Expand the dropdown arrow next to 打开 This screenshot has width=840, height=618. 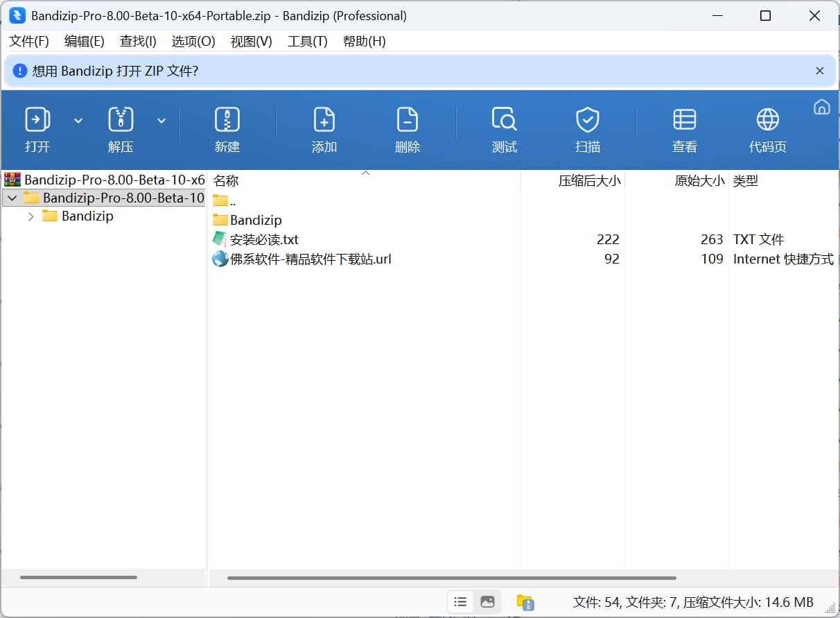pyautogui.click(x=78, y=121)
